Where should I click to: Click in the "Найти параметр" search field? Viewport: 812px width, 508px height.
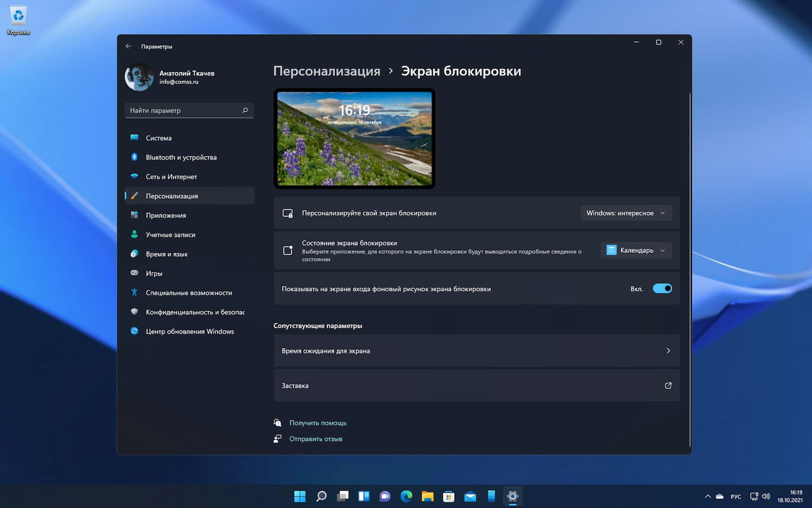189,110
